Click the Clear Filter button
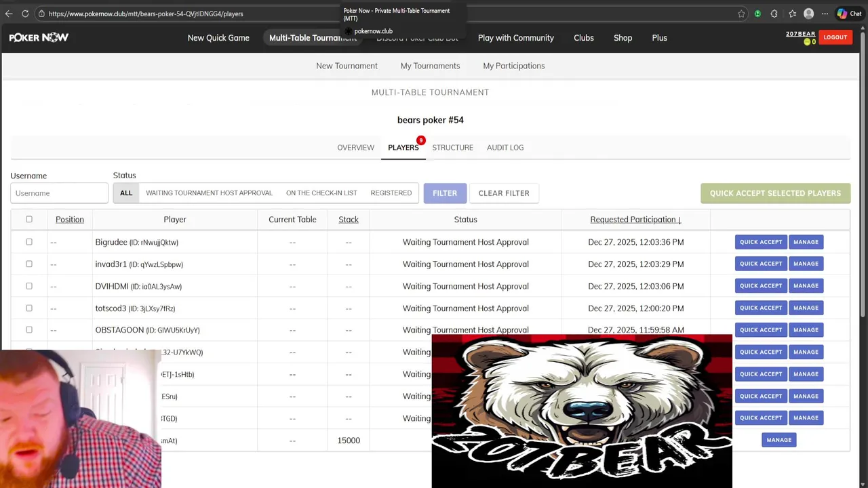 tap(504, 193)
